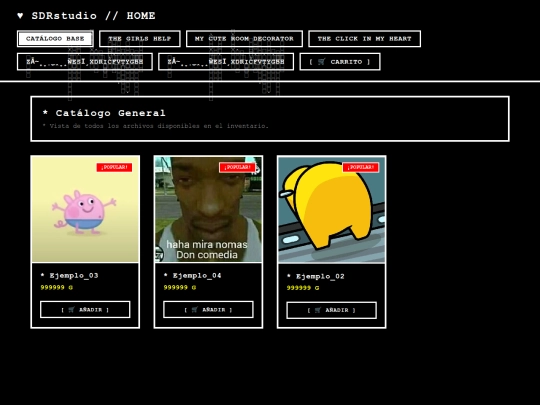Add Ejemplo_04 to cart with AÑADIR
This screenshot has width=540, height=405.
click(x=208, y=310)
